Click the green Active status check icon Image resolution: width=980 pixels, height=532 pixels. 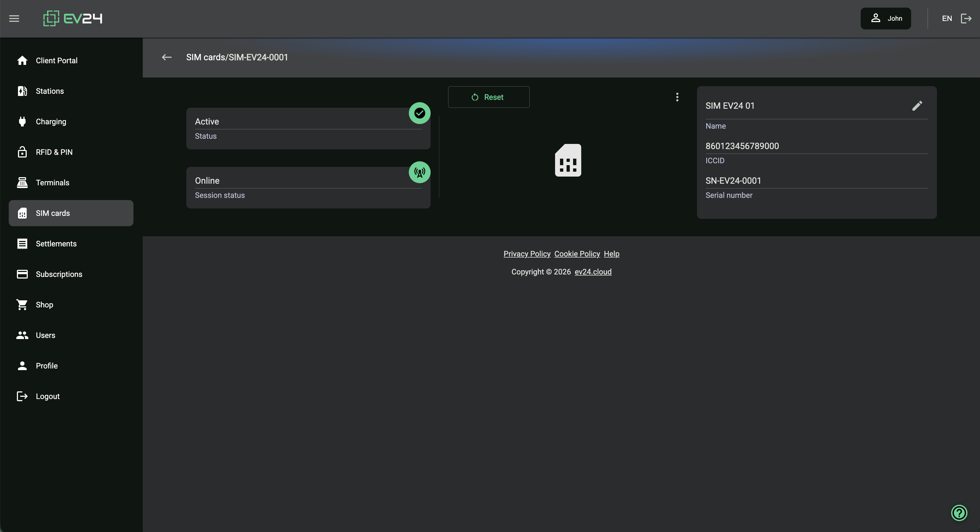click(x=420, y=113)
